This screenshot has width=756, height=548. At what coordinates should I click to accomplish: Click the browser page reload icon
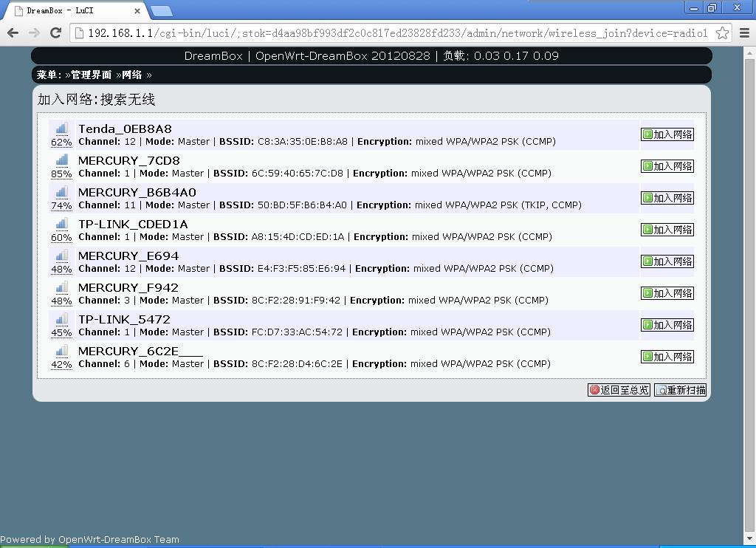click(55, 32)
